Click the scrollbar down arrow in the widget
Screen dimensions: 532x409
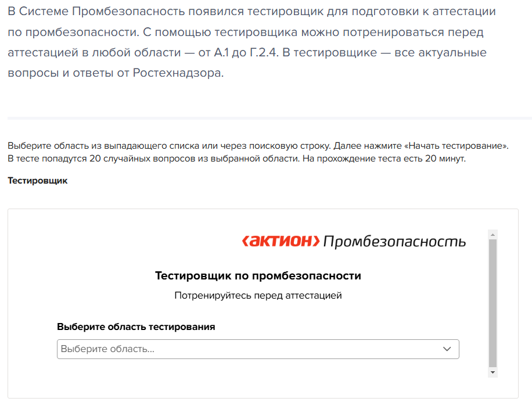coord(493,372)
